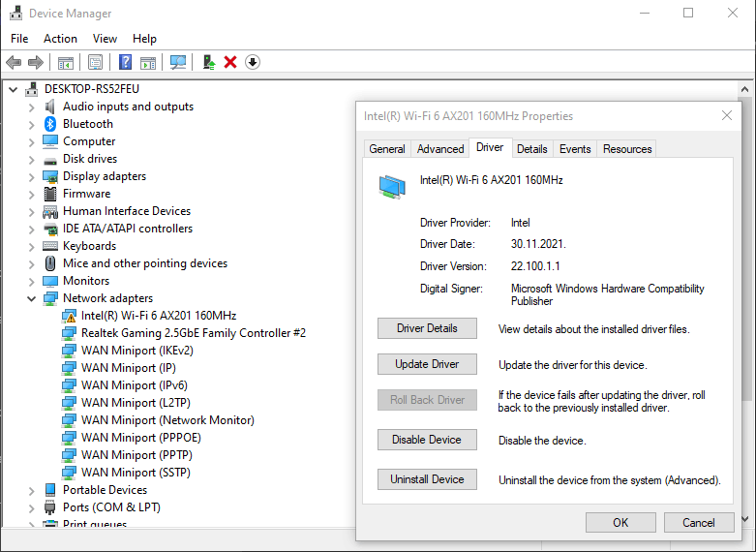Click the Wi-Fi adapter warning icon in tree
The width and height of the screenshot is (756, 552).
coord(69,316)
